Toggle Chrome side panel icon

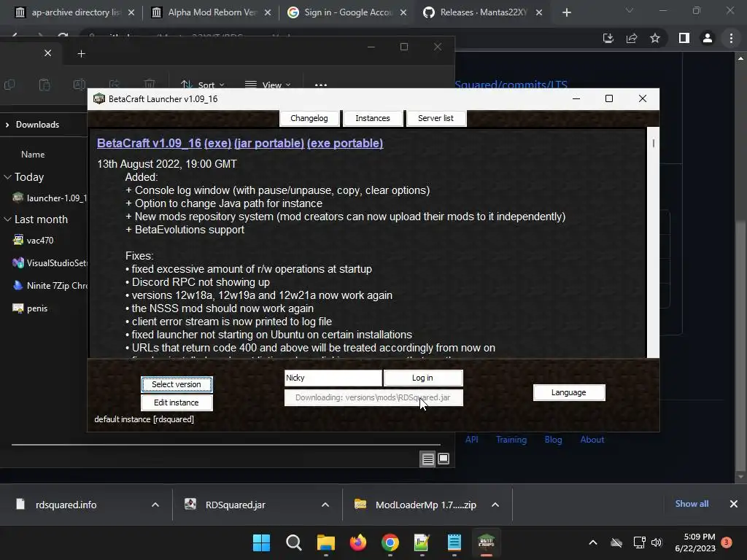[x=684, y=38]
